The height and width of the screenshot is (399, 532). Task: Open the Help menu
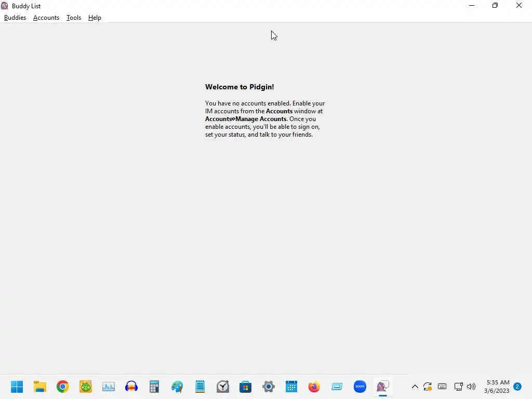click(x=95, y=18)
